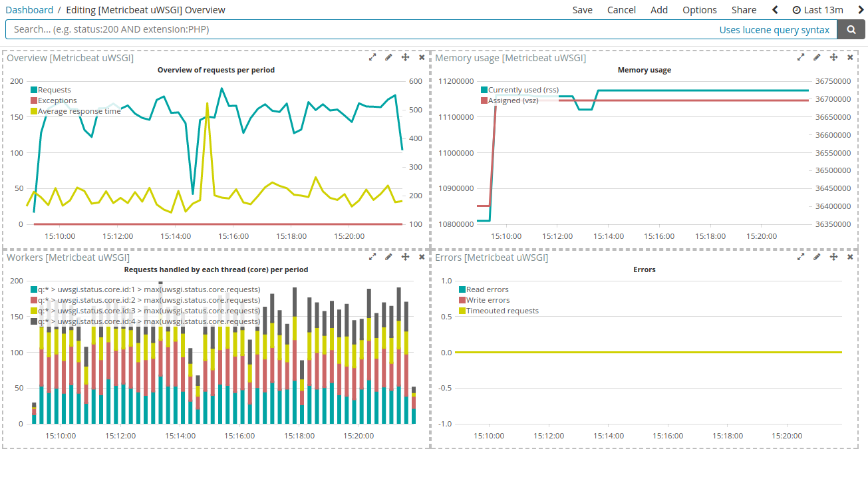
Task: Open the Options menu
Action: click(x=699, y=9)
